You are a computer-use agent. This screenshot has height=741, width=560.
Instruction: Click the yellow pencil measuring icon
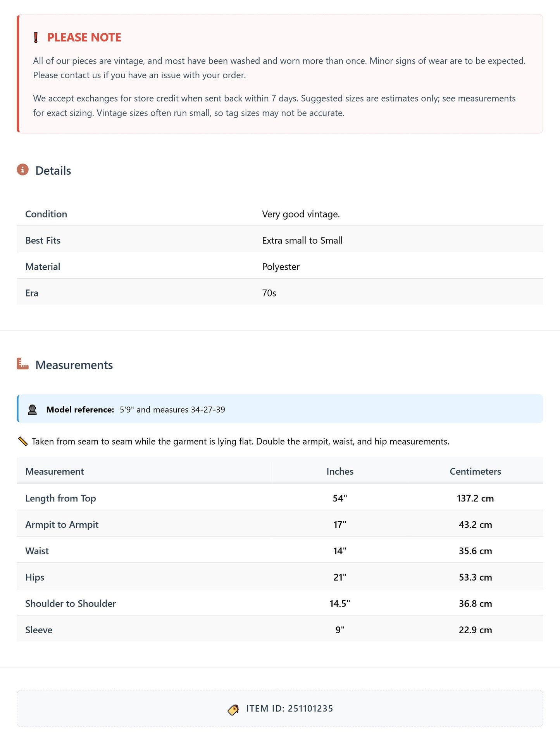(x=23, y=441)
